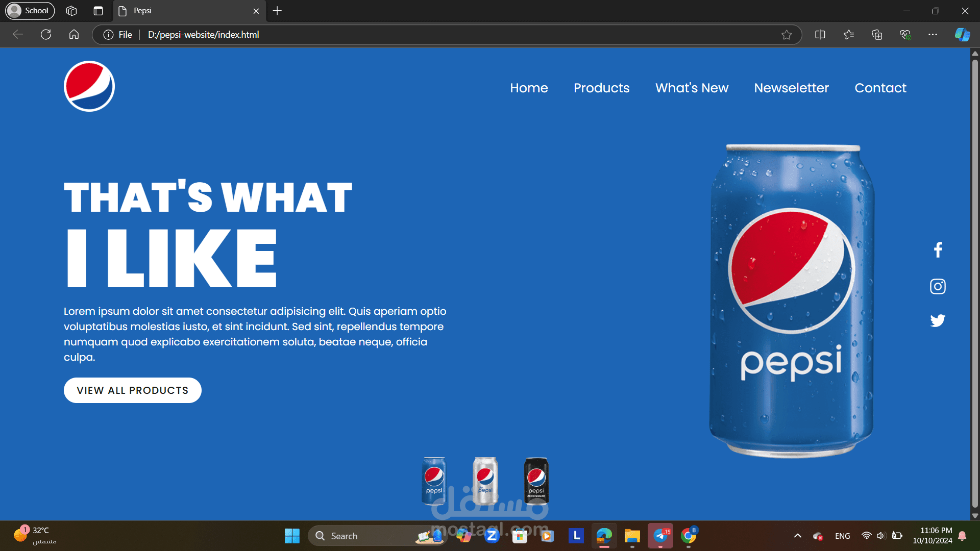This screenshot has height=551, width=980.
Task: Close the Pepsi tab
Action: tap(256, 11)
